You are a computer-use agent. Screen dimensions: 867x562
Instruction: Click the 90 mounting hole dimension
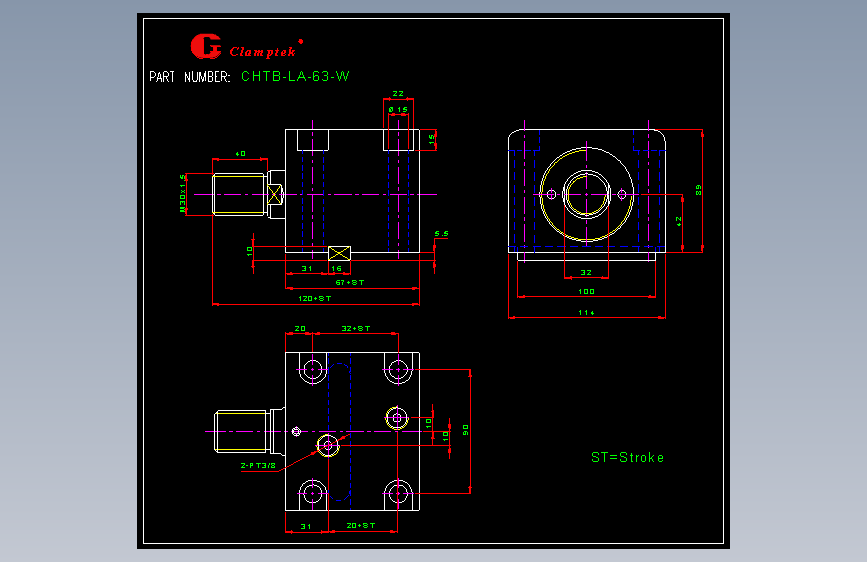[466, 429]
